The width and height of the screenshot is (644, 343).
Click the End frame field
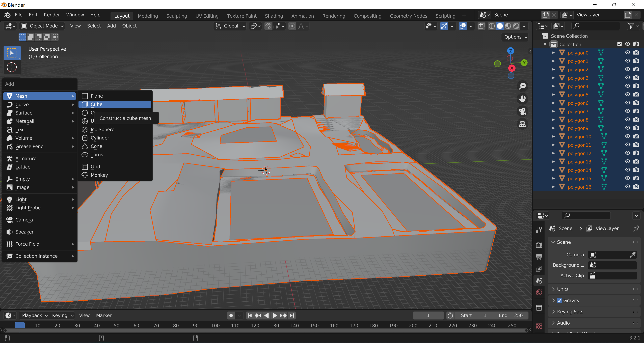pyautogui.click(x=510, y=316)
